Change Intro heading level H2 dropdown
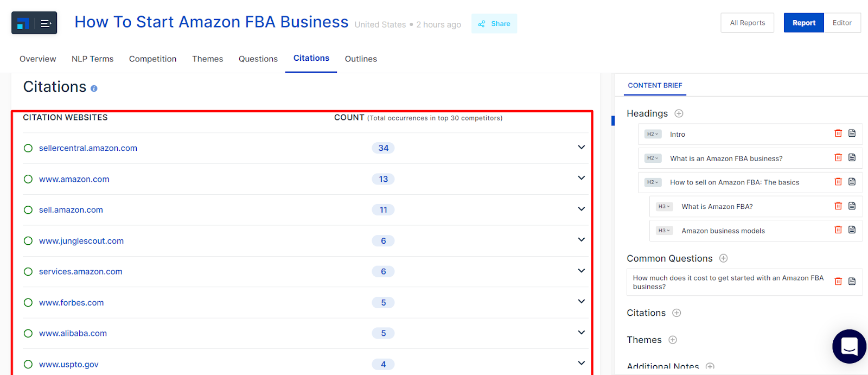868x375 pixels. (653, 134)
